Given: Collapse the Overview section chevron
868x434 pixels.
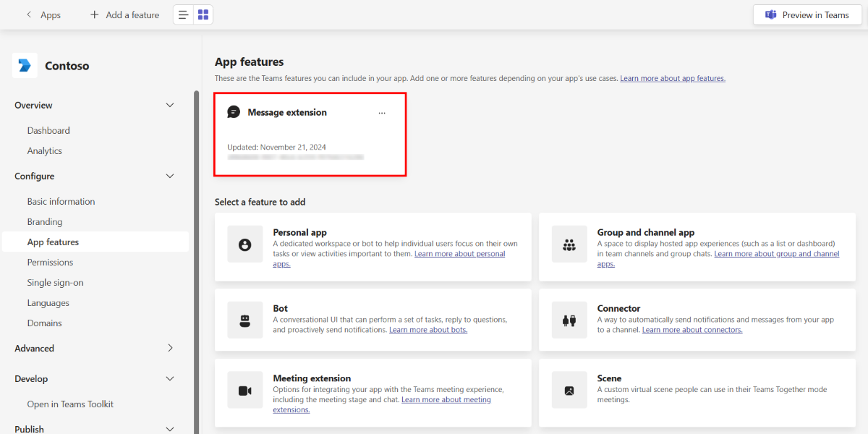Looking at the screenshot, I should (x=170, y=106).
